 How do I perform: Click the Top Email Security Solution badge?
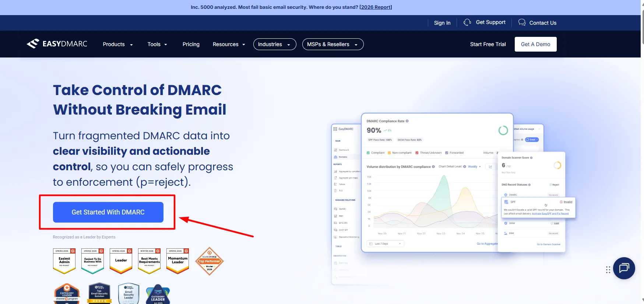click(99, 293)
